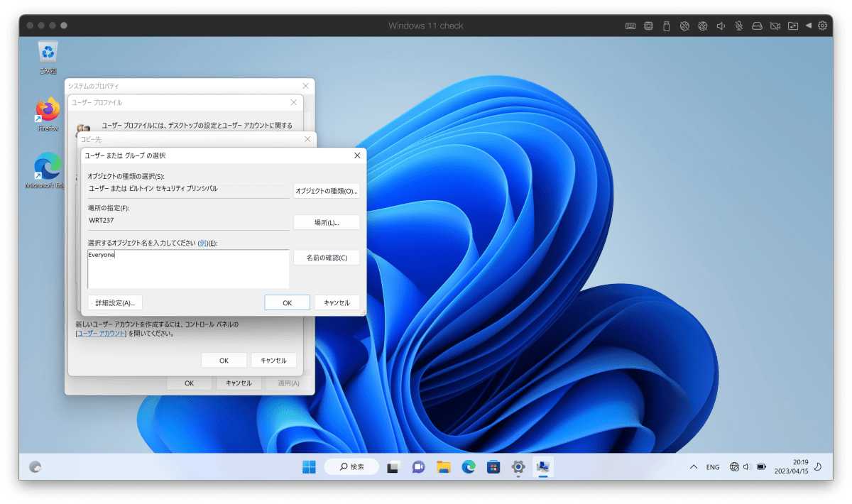Click the widgets icon at the taskbar's left edge

pyautogui.click(x=35, y=467)
